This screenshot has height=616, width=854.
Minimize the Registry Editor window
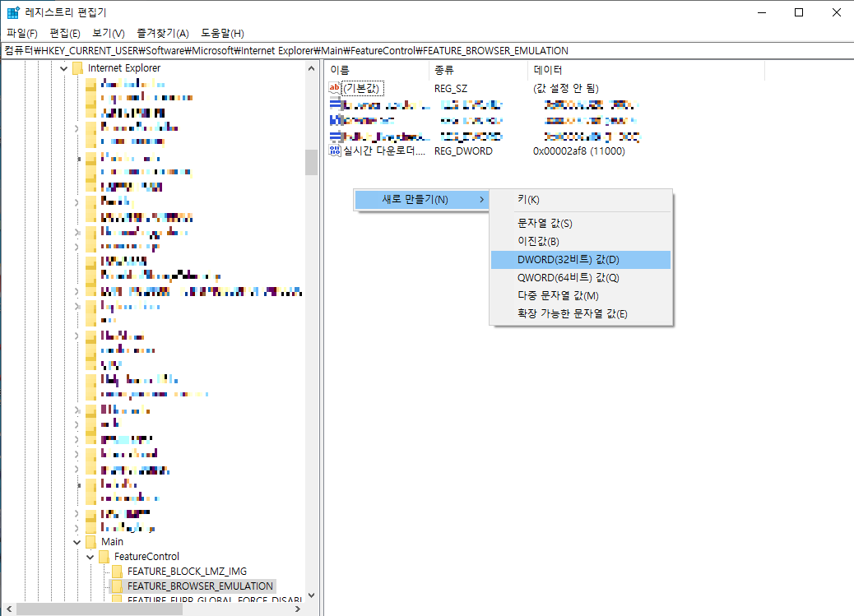point(762,12)
